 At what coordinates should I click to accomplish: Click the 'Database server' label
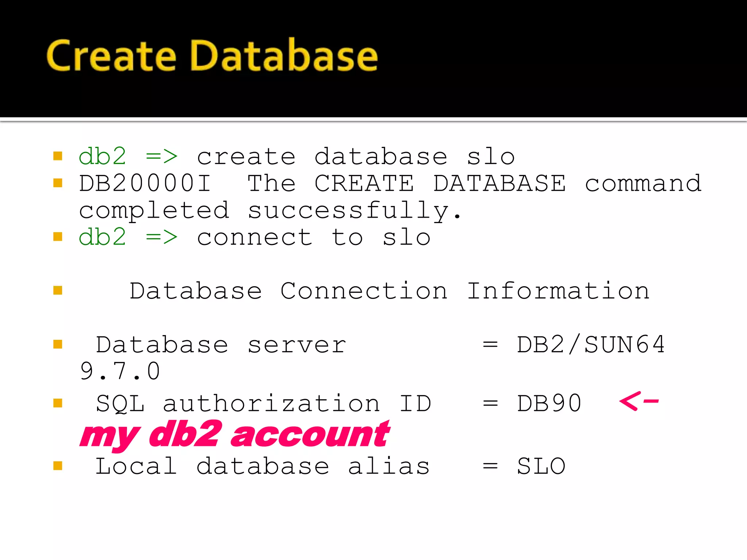[221, 345]
